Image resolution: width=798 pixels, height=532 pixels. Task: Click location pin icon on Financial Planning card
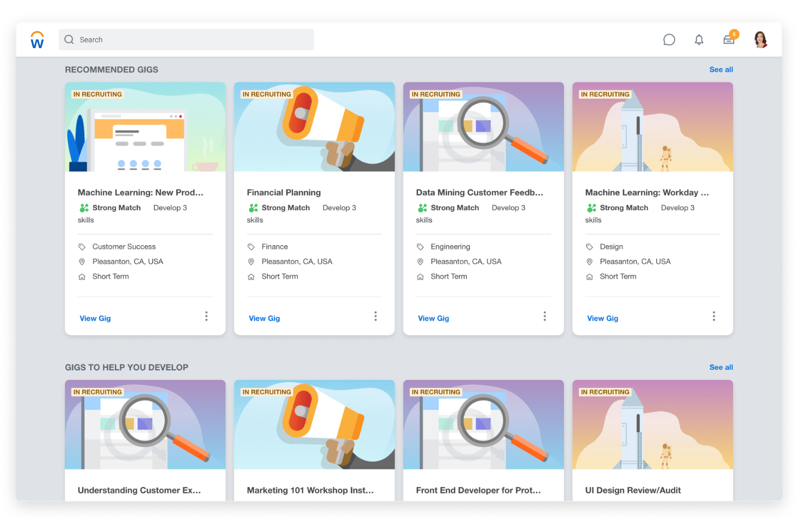click(x=251, y=262)
